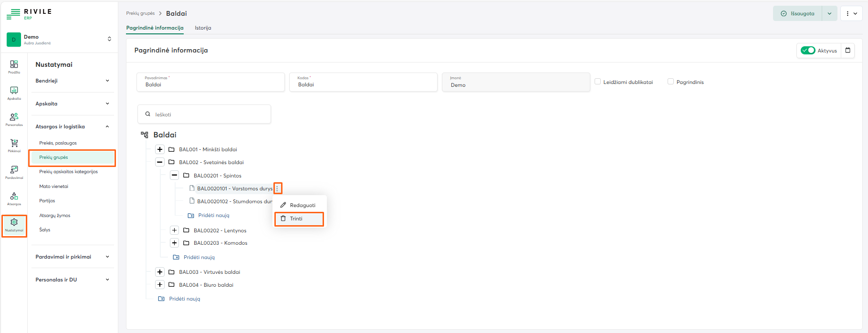Open the Pardavimai sidebar icon
This screenshot has height=333, width=868.
pyautogui.click(x=14, y=171)
